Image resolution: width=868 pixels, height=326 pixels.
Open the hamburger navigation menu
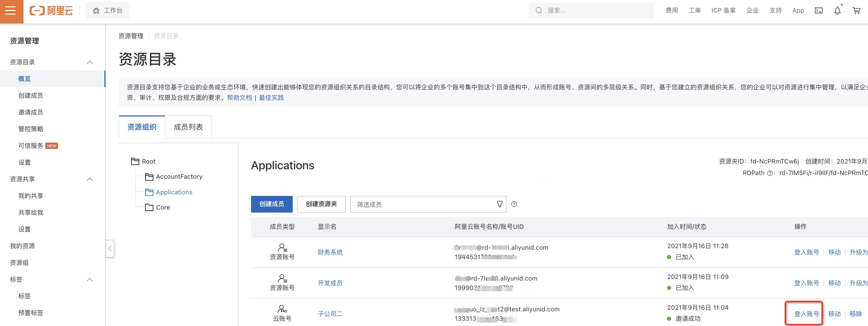pyautogui.click(x=11, y=10)
